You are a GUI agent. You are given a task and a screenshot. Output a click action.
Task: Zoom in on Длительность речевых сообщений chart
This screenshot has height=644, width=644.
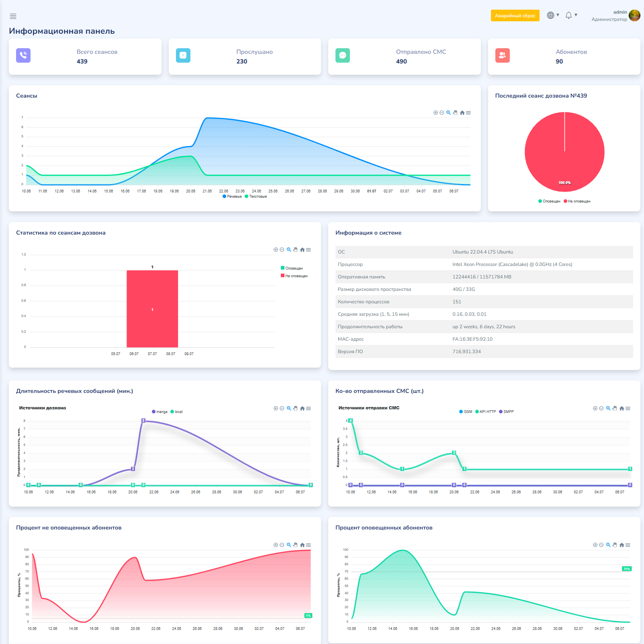pyautogui.click(x=276, y=409)
